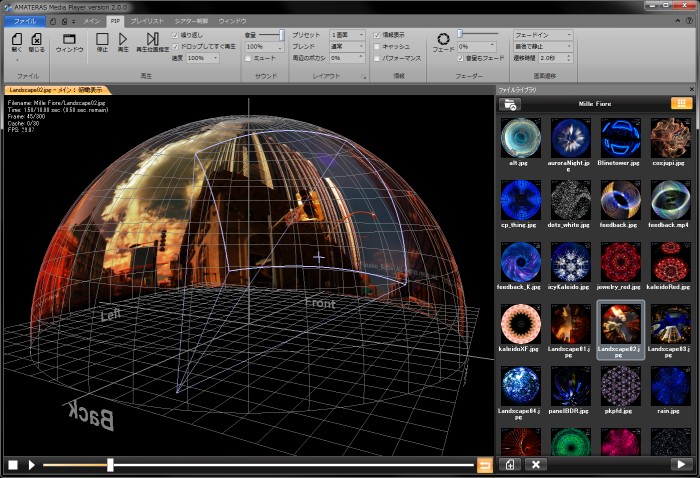Image resolution: width=700 pixels, height=478 pixels.
Task: Expand the arrow under the 開く button
Action: [x=17, y=60]
